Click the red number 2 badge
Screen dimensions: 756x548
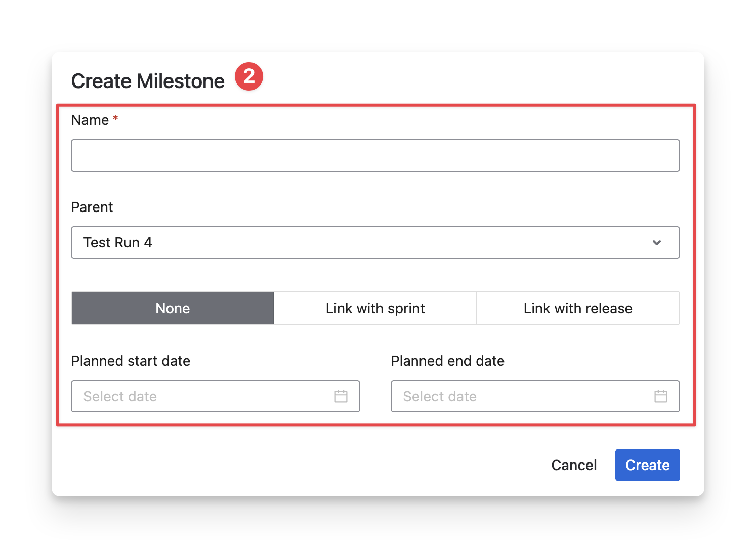point(248,77)
